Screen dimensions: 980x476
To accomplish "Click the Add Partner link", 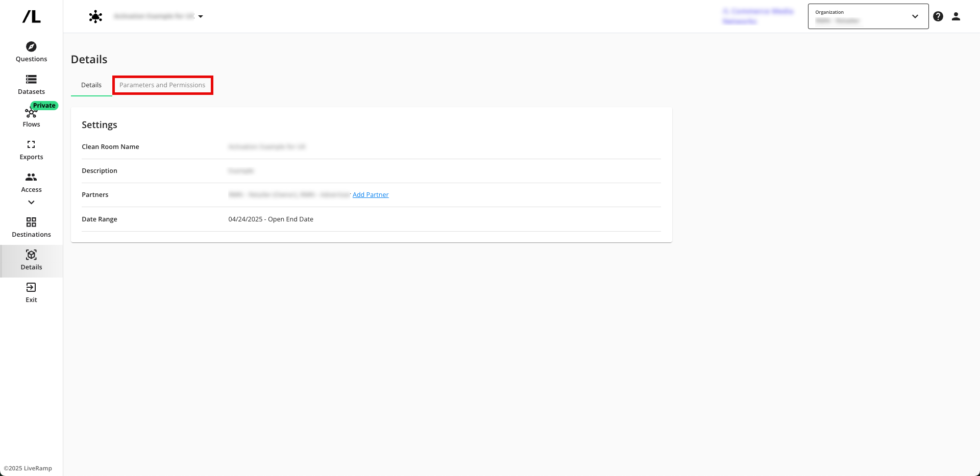I will click(x=371, y=195).
